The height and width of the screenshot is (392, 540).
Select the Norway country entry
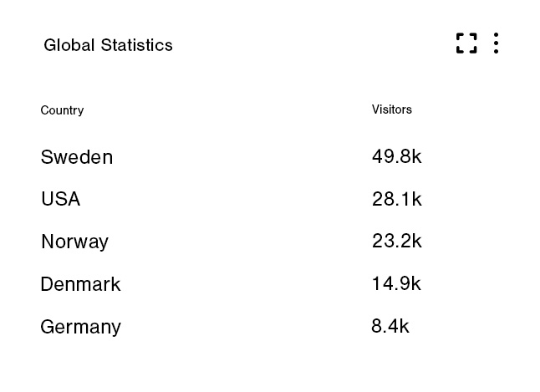pyautogui.click(x=74, y=242)
